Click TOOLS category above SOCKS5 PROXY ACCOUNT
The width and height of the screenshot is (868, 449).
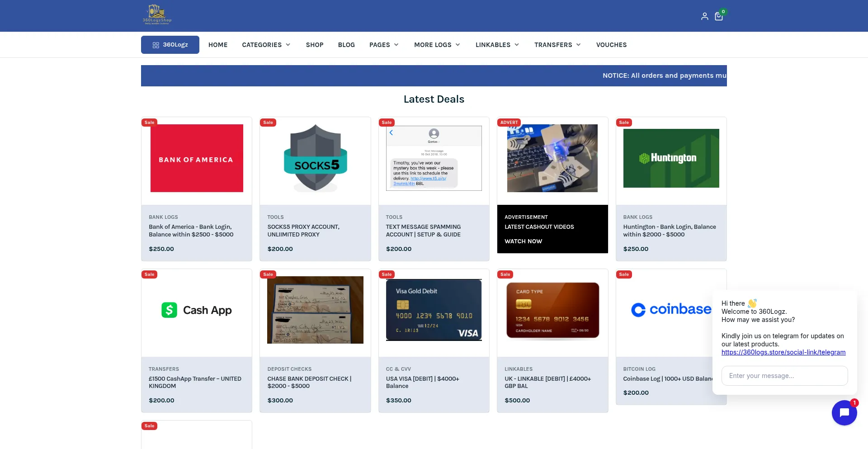pos(275,217)
